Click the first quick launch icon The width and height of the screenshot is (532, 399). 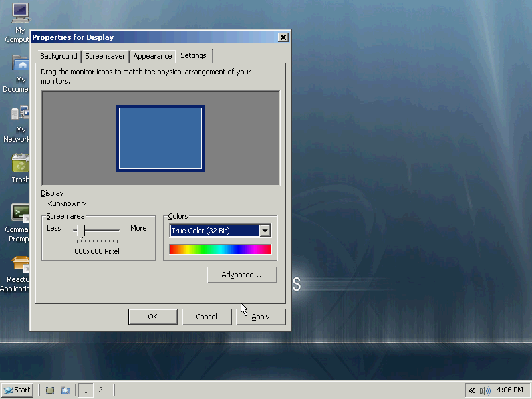tap(50, 390)
